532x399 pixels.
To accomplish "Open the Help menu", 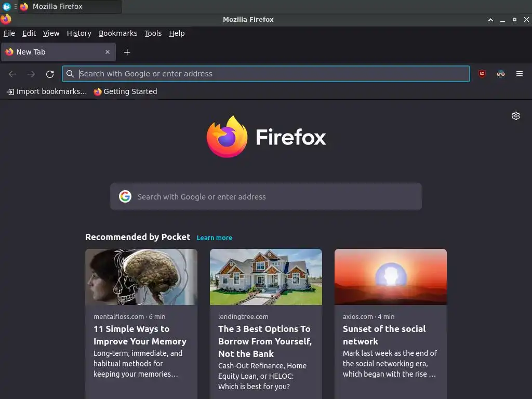I will click(x=177, y=33).
